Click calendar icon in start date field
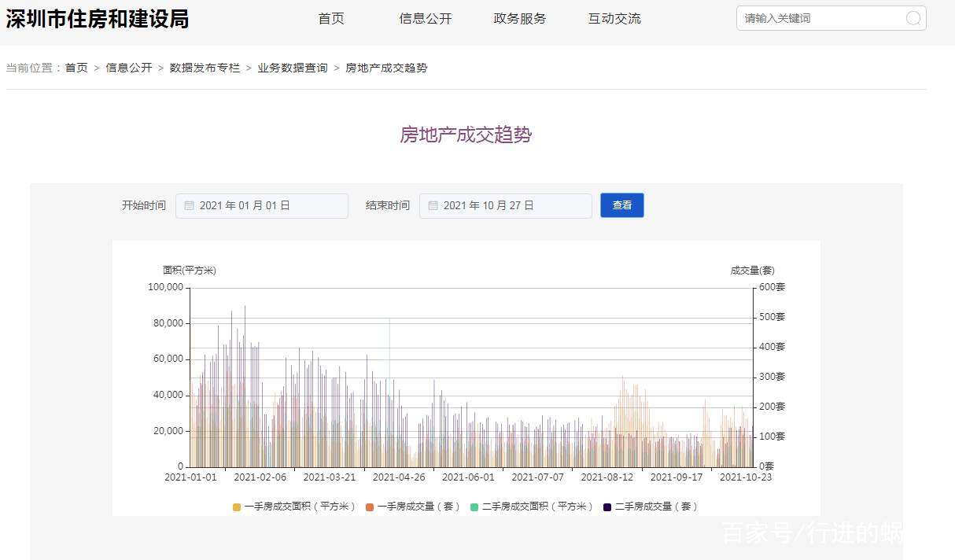This screenshot has width=955, height=560. pos(189,205)
